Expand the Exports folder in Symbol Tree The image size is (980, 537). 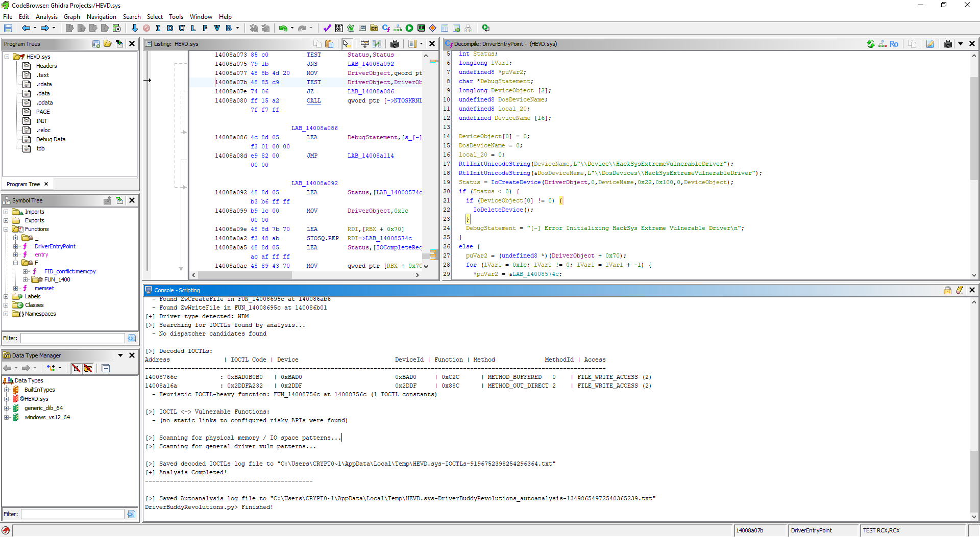(x=6, y=220)
